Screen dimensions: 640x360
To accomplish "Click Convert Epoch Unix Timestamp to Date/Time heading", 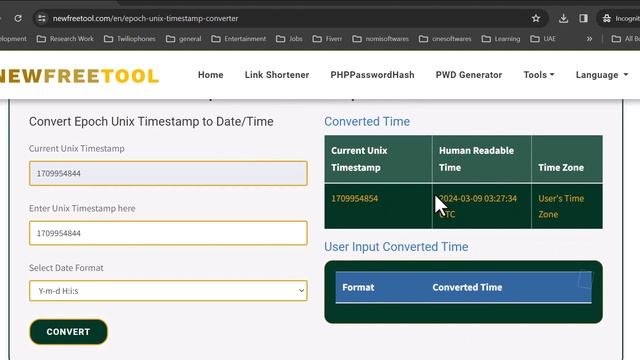I will pyautogui.click(x=151, y=122).
